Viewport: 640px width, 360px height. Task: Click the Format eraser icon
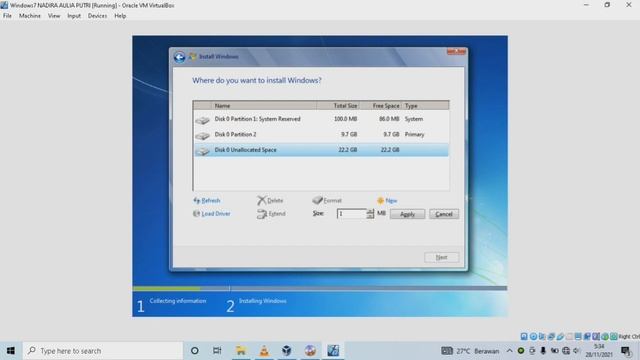[x=318, y=200]
